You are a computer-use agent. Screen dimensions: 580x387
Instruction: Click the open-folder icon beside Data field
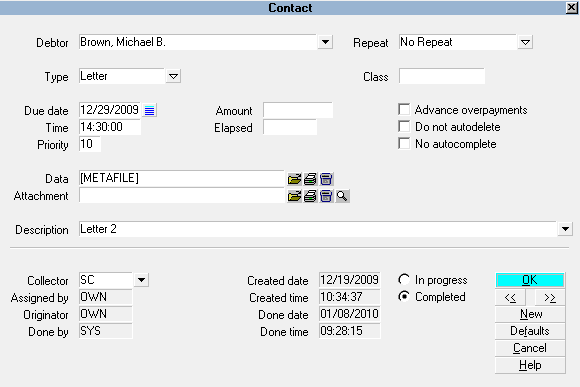(294, 179)
